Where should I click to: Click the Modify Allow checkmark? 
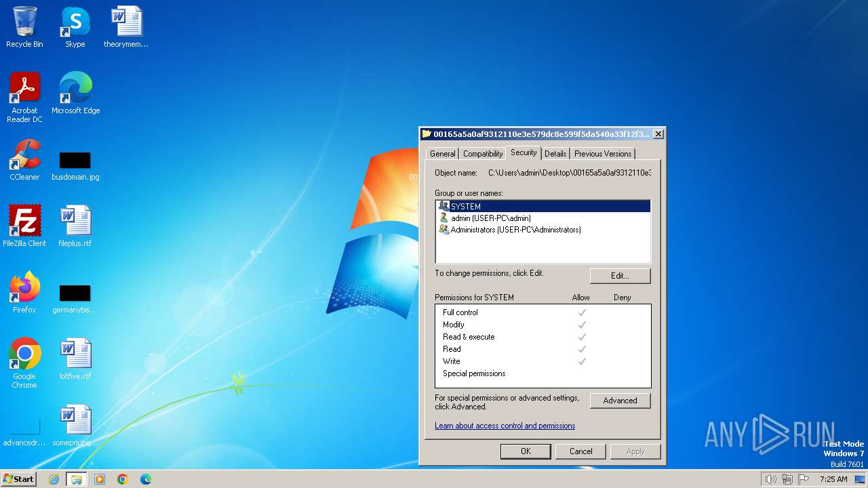coord(581,325)
